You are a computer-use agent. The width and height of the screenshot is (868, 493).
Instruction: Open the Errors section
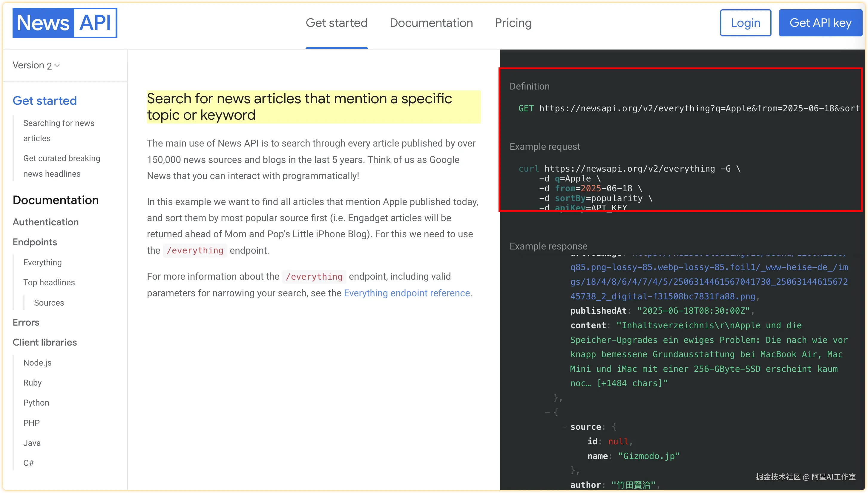tap(26, 322)
